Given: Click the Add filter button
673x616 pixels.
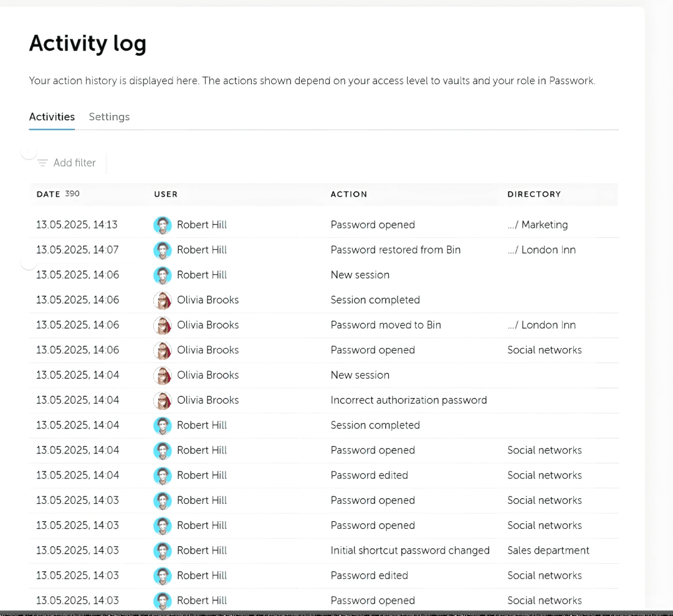Looking at the screenshot, I should (x=67, y=163).
